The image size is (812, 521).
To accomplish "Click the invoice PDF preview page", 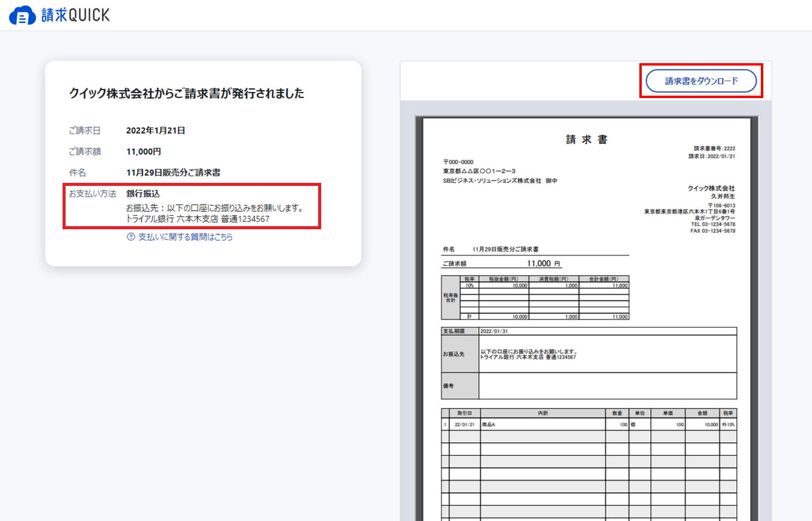I will [586, 319].
